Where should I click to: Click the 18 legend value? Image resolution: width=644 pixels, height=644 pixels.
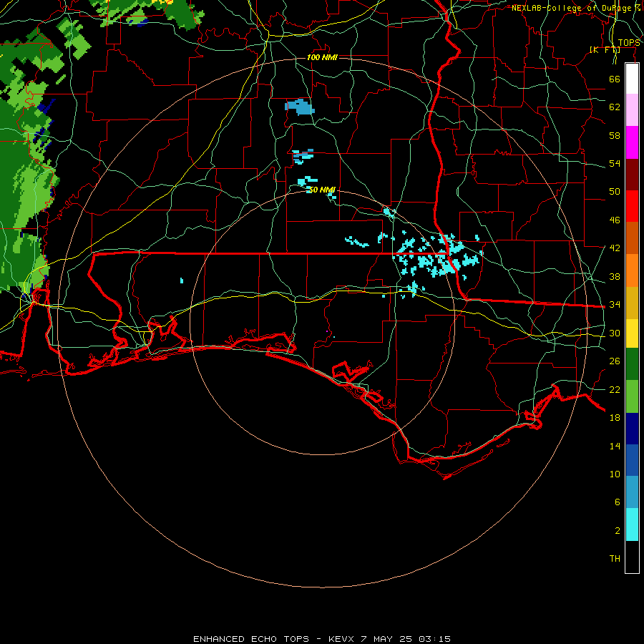615,418
